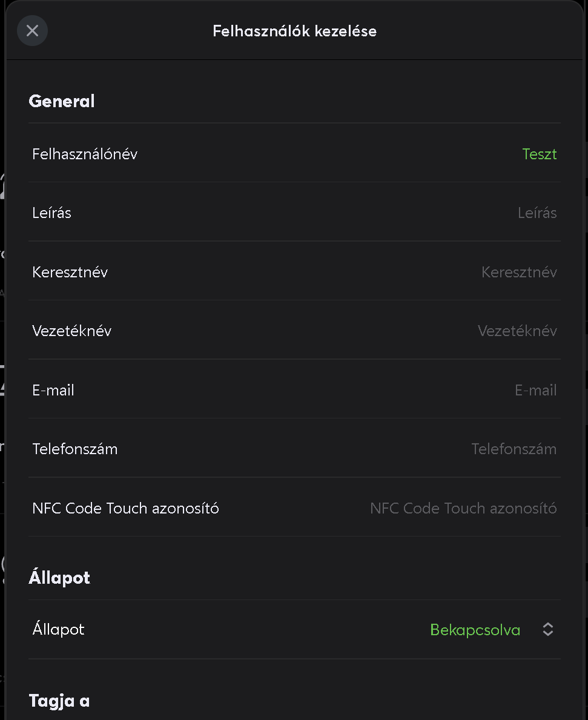Screen dimensions: 588x720
Task: Focus the Vezetéknév placeholder input field
Action: click(517, 331)
